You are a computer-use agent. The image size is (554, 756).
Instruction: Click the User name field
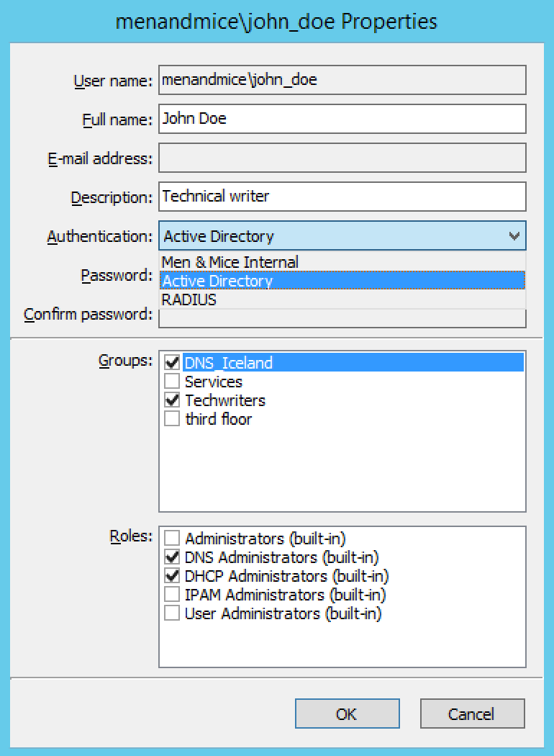point(342,80)
